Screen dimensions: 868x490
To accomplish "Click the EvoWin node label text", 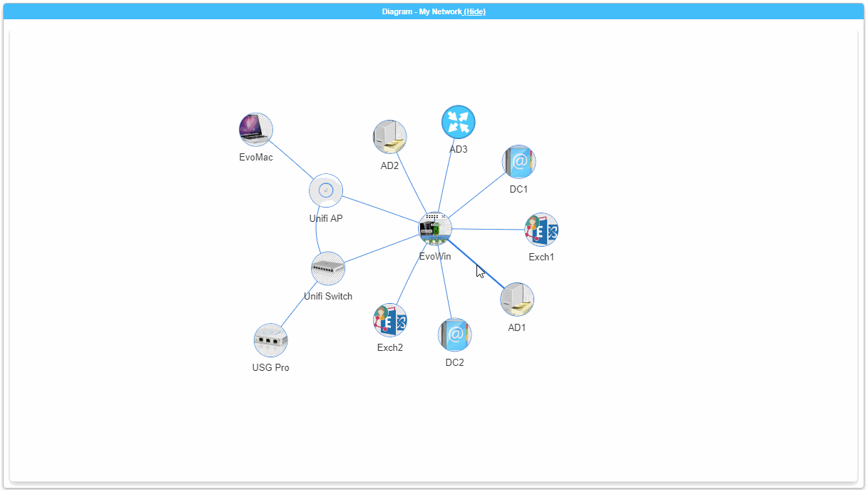I will (435, 256).
